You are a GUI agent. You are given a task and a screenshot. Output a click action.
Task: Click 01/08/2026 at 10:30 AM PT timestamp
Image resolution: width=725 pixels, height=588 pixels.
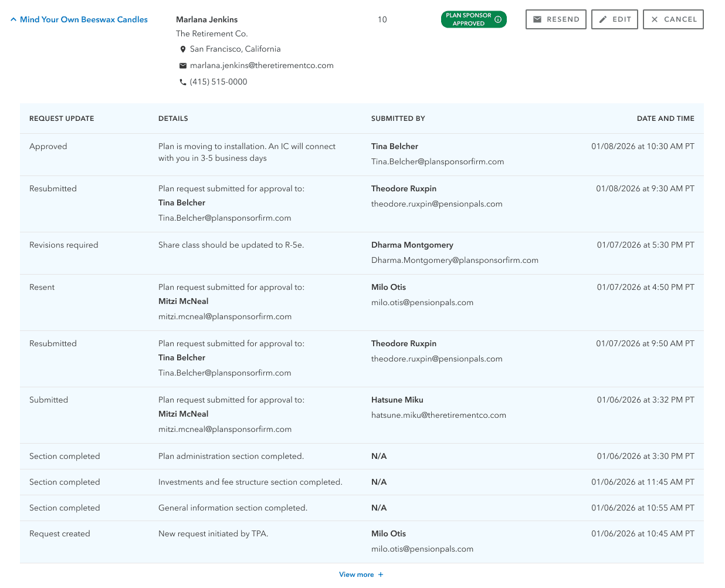643,147
